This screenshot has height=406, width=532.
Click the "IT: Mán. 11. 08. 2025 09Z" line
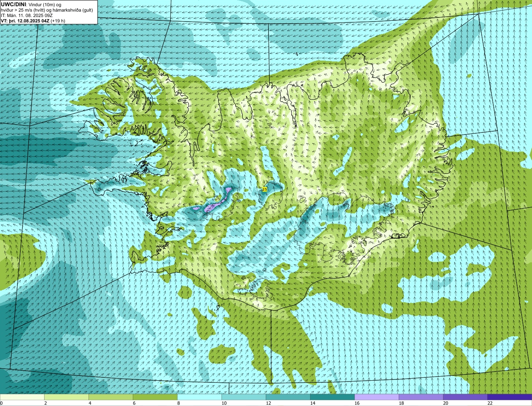[x=27, y=15]
